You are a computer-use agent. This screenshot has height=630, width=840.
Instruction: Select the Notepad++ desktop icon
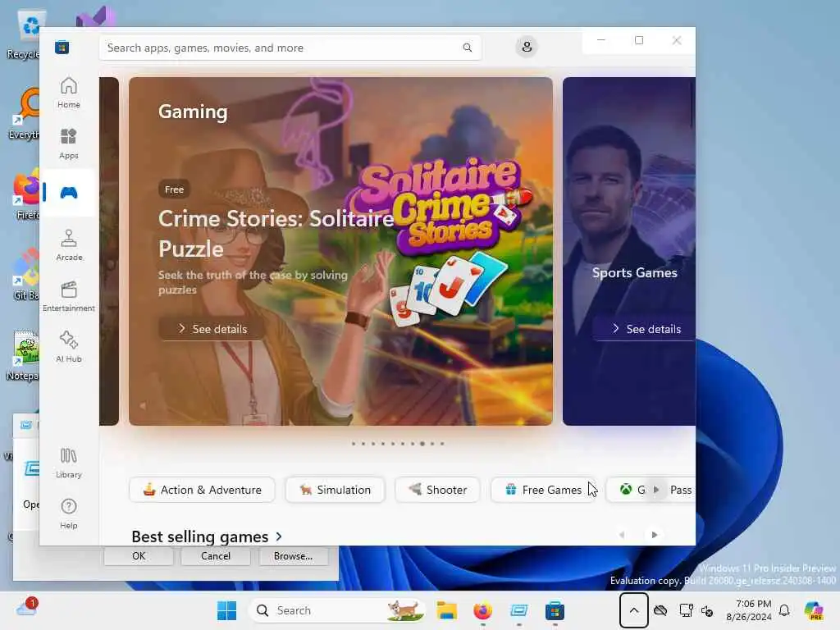click(x=24, y=355)
